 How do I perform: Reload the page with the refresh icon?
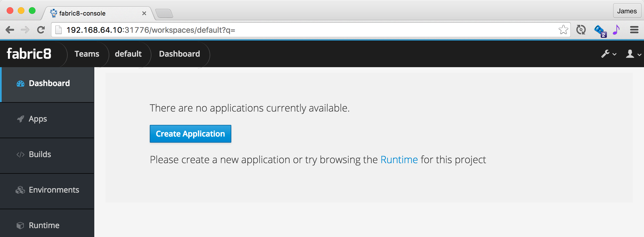41,30
